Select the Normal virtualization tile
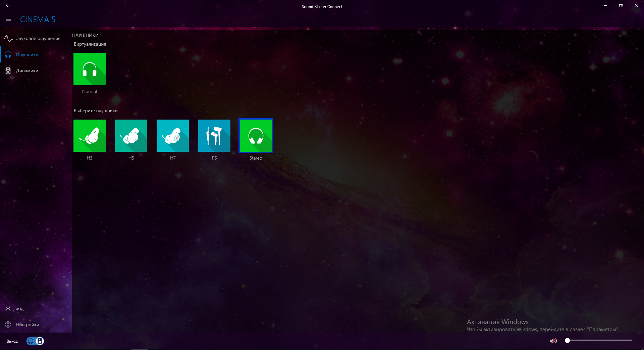Screen dimensions: 644x350 click(90, 69)
